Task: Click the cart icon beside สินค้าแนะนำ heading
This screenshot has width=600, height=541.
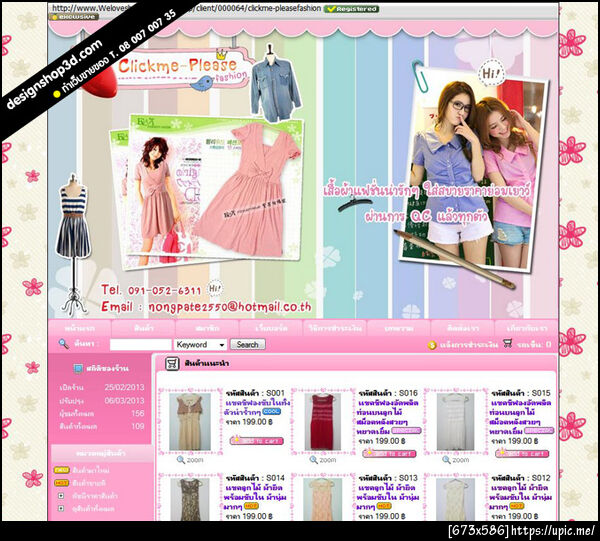Action: [172, 363]
